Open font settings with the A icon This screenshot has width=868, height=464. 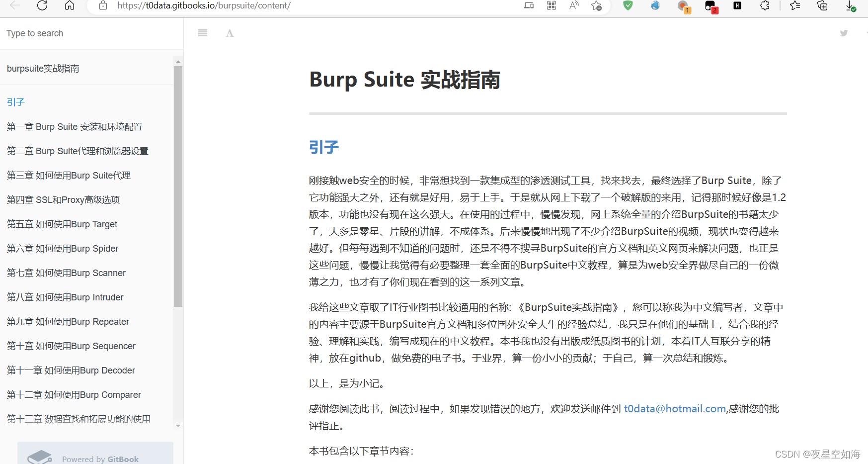[x=230, y=33]
